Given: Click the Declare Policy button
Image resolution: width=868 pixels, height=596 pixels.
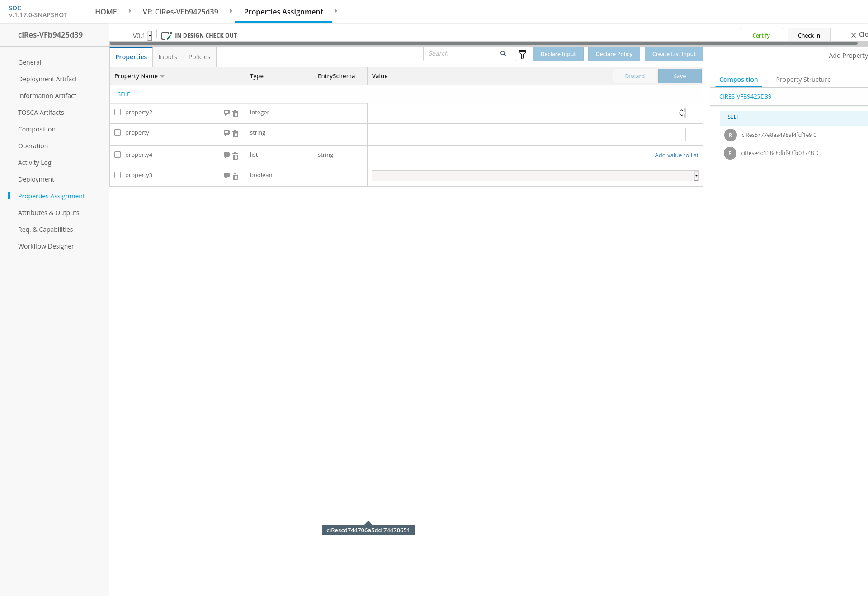Looking at the screenshot, I should pyautogui.click(x=614, y=54).
